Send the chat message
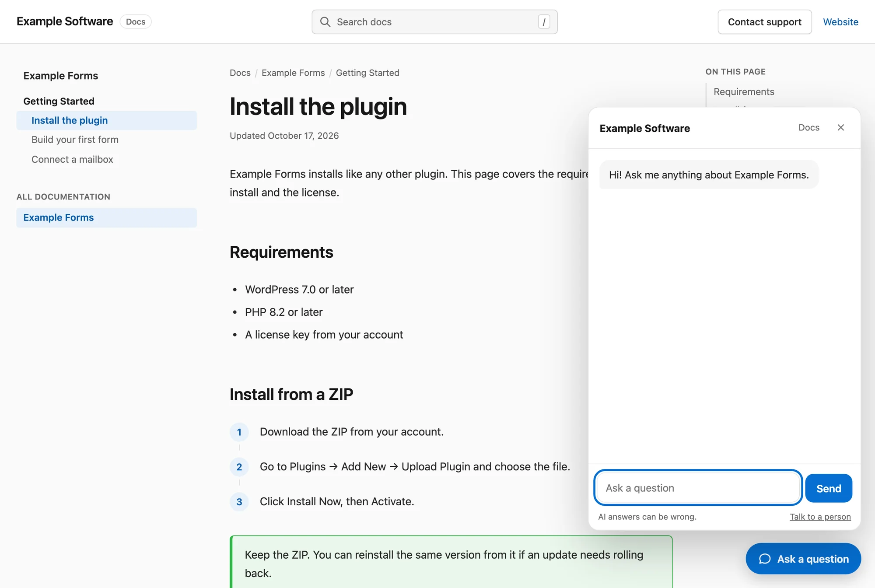875x588 pixels. 829,488
